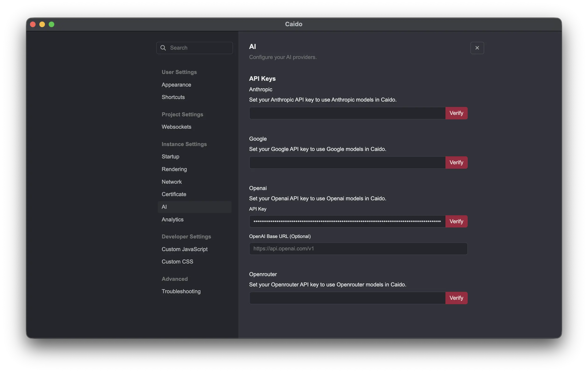Screen dimensions: 588x373
Task: Click the search magnifier icon
Action: coord(163,48)
